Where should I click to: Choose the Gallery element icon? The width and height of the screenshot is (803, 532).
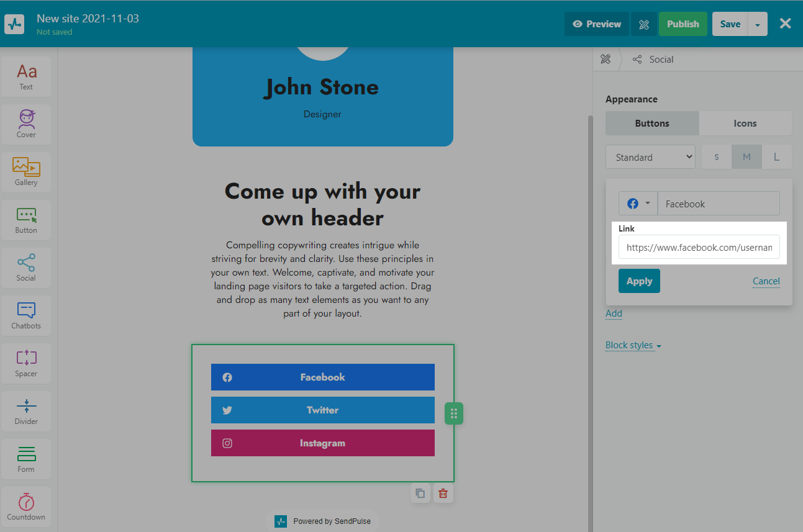(26, 171)
